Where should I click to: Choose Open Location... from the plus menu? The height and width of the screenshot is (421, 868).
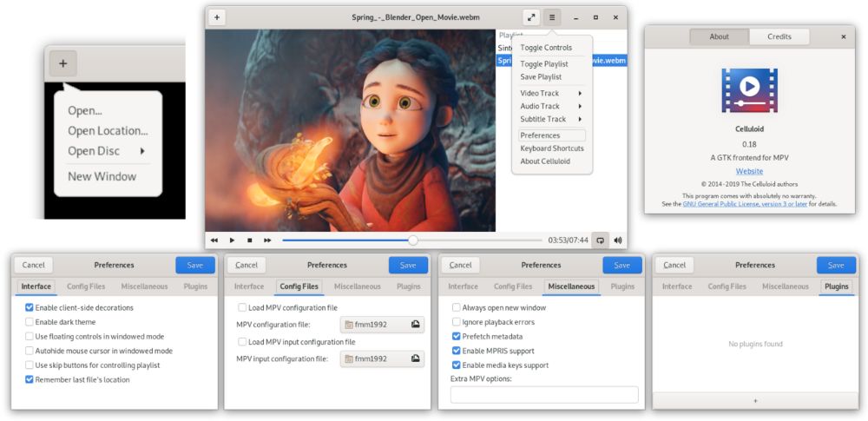coord(108,131)
